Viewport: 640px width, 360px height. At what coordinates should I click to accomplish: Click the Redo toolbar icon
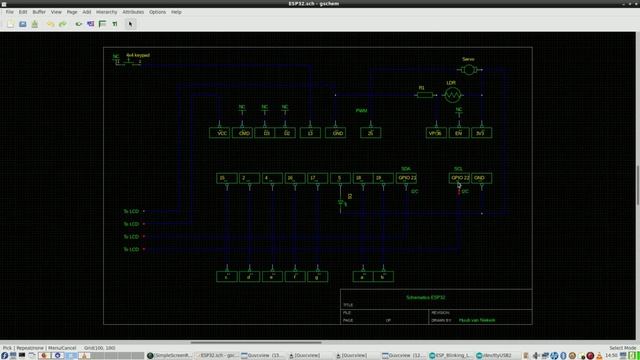tap(62, 24)
